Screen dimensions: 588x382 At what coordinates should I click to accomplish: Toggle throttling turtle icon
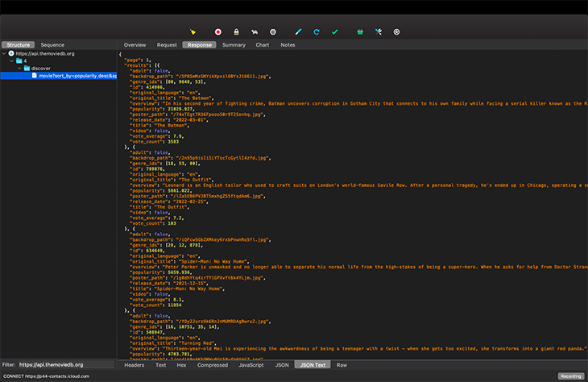(x=255, y=32)
